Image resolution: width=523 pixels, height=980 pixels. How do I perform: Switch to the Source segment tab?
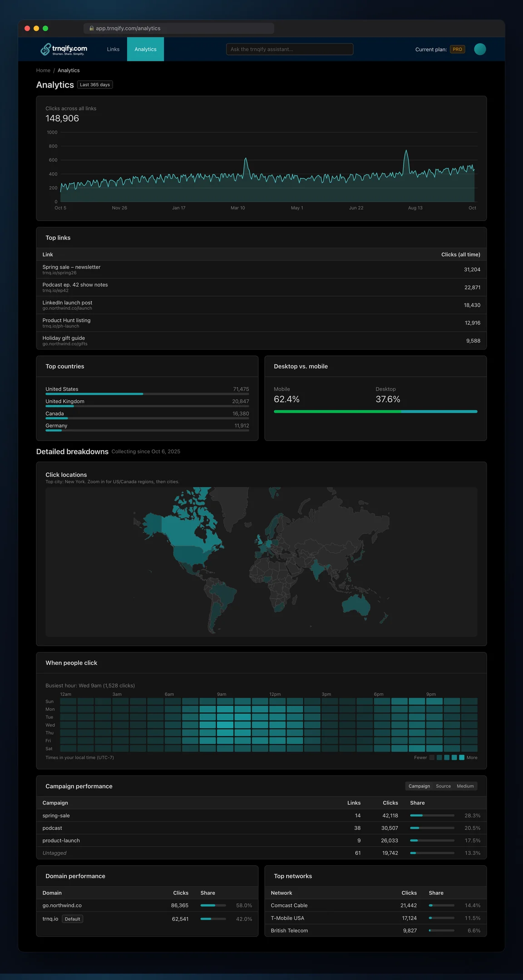click(443, 786)
